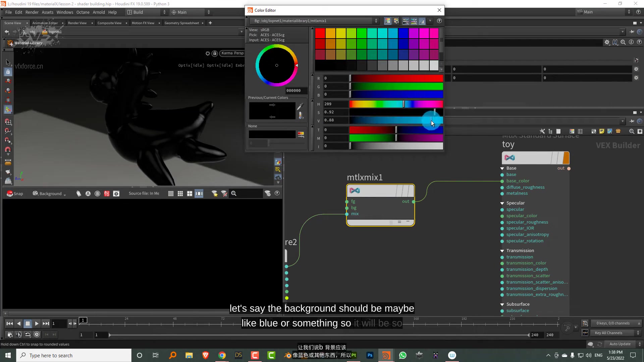Open the ramp/curve color mode
644x362 pixels.
[422, 21]
